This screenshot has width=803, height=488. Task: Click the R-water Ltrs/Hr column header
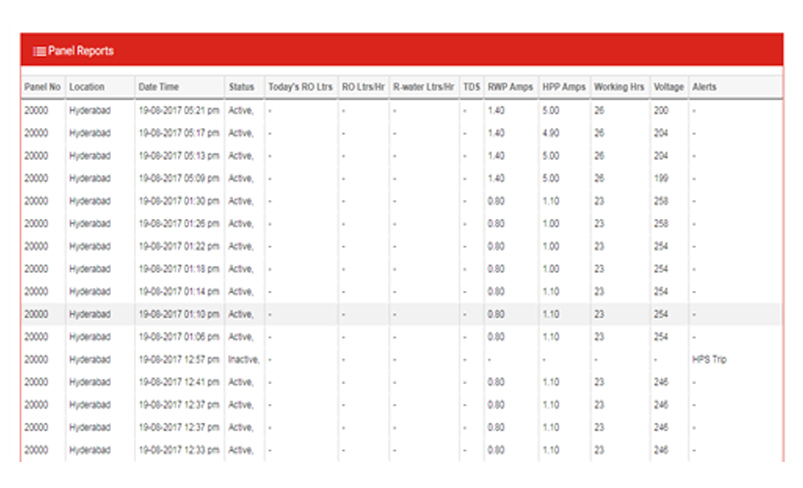pos(423,87)
